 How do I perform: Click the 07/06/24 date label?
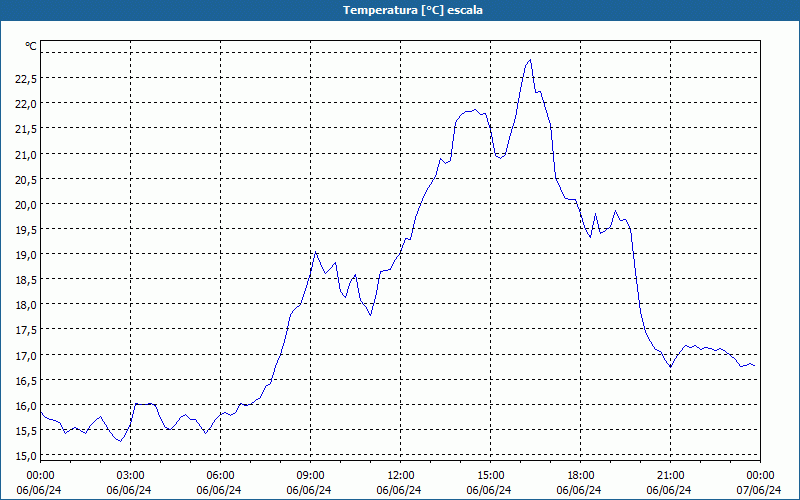coord(759,490)
